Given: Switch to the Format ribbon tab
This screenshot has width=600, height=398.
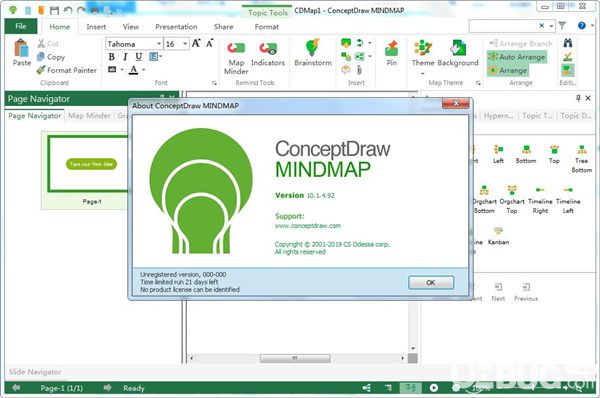Looking at the screenshot, I should [x=267, y=27].
